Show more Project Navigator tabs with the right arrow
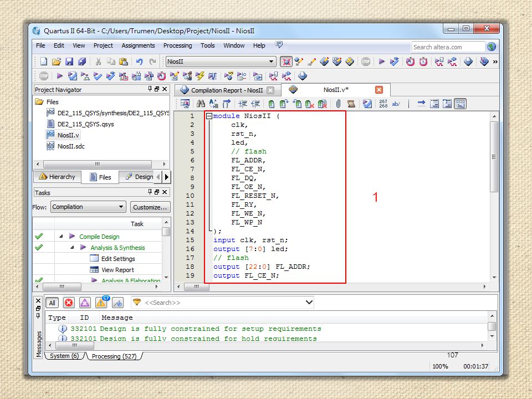This screenshot has height=399, width=532. tap(167, 177)
